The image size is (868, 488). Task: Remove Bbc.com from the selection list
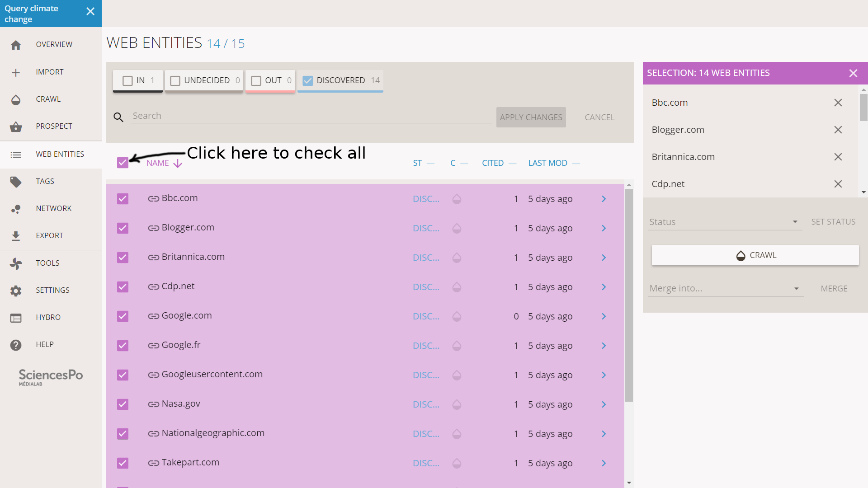(x=838, y=103)
